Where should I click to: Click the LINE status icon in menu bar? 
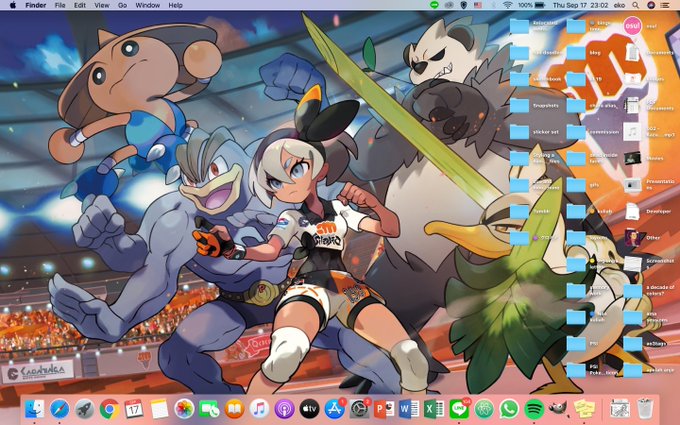tap(434, 5)
